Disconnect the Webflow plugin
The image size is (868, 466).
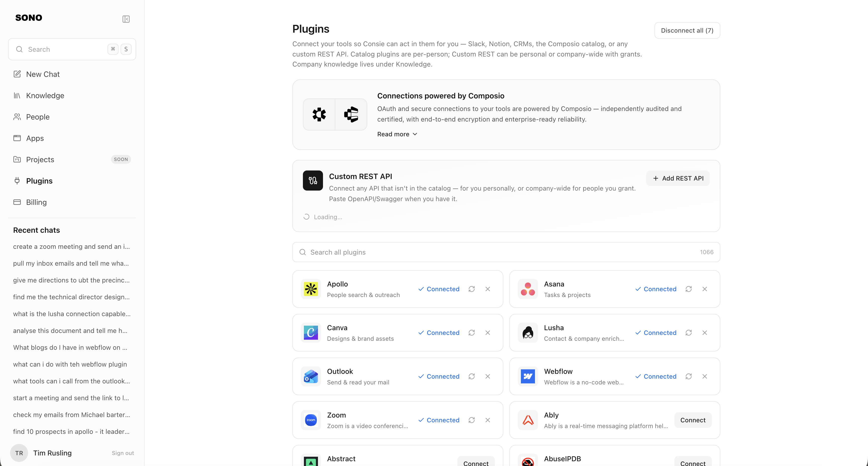click(x=704, y=376)
